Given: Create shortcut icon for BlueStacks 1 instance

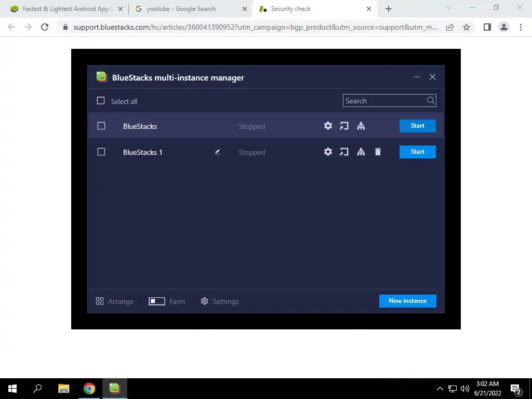Looking at the screenshot, I should point(344,152).
